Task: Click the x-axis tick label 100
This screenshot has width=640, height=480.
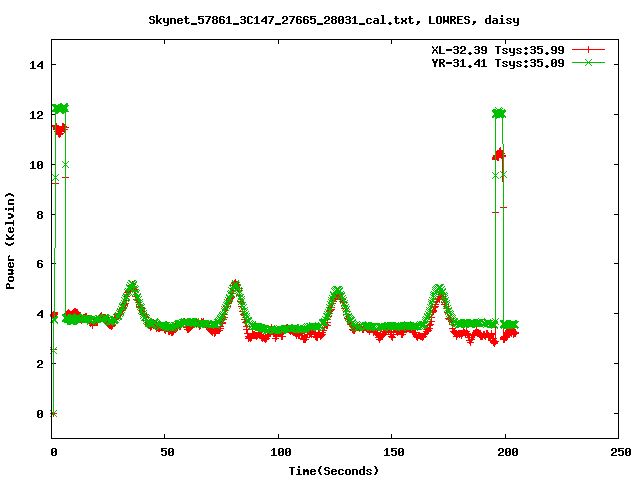Action: [x=280, y=452]
